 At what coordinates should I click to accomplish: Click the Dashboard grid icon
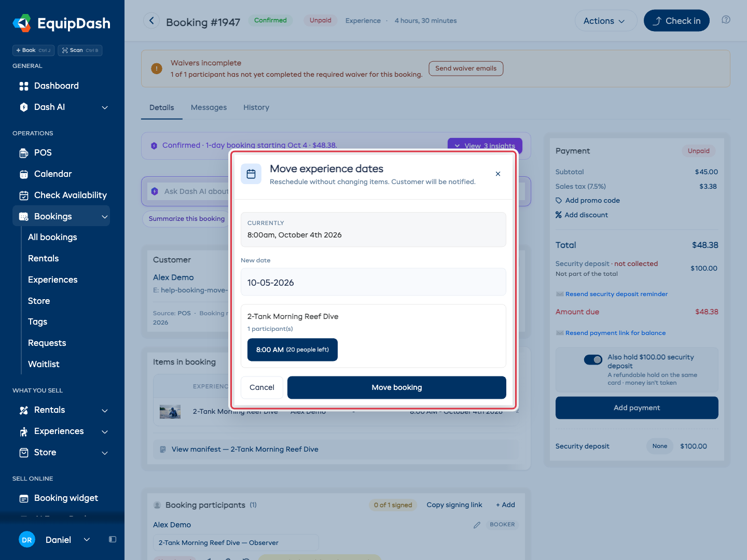click(24, 86)
